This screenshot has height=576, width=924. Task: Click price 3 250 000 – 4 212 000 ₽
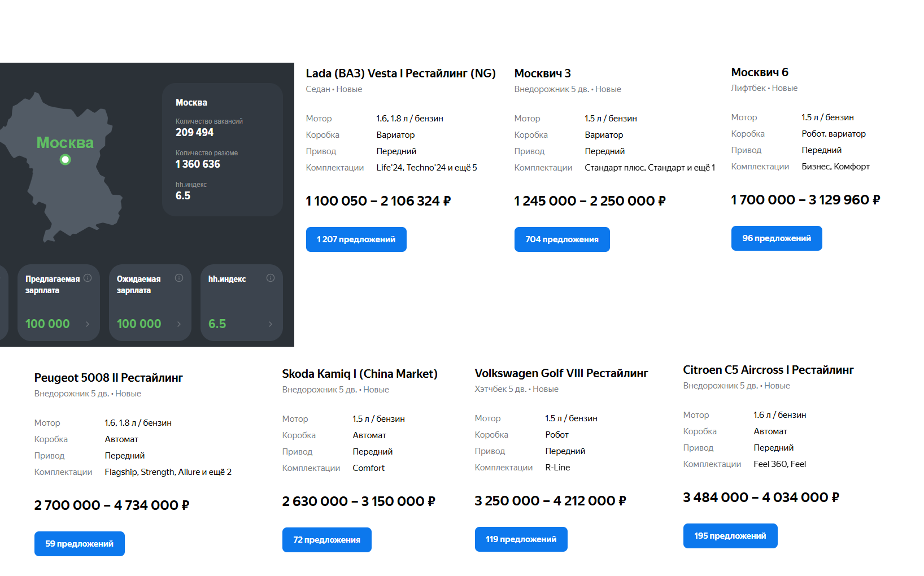coord(551,501)
